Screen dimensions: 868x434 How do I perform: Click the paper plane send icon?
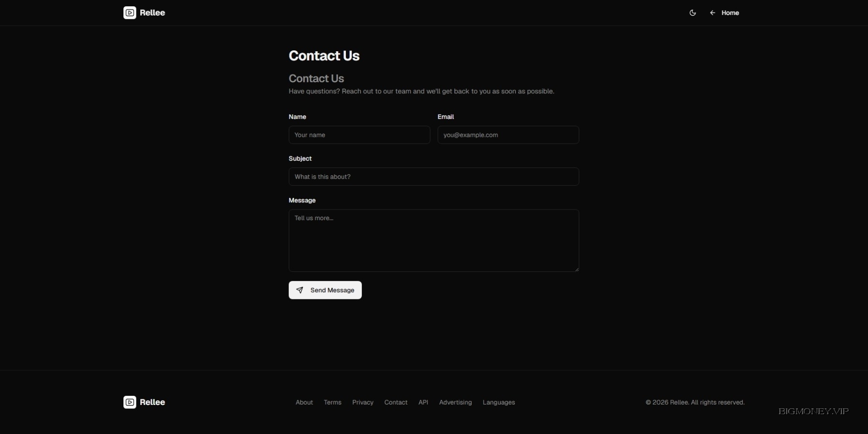[299, 290]
